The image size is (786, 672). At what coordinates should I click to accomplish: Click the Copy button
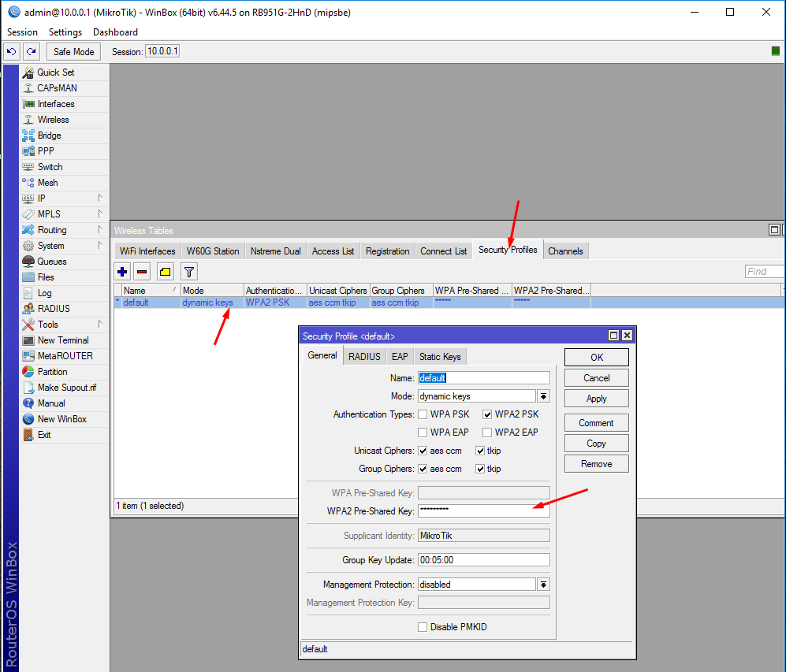(597, 444)
